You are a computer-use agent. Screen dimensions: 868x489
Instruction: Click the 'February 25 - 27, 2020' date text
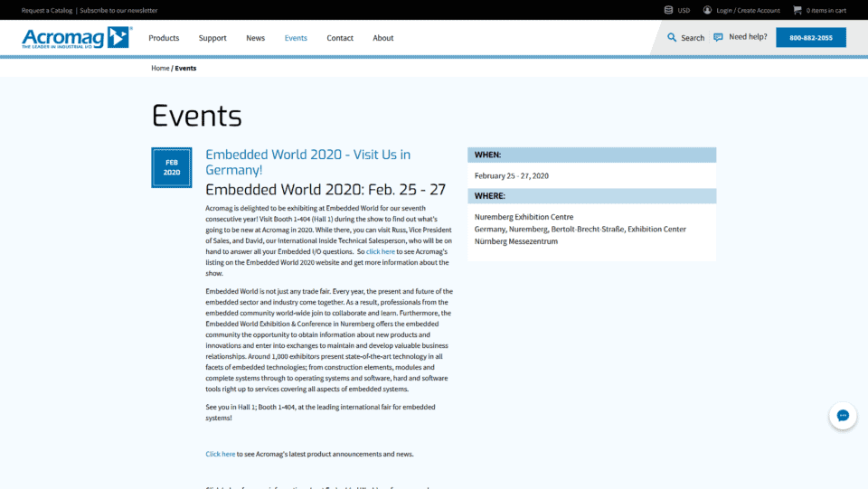click(512, 176)
